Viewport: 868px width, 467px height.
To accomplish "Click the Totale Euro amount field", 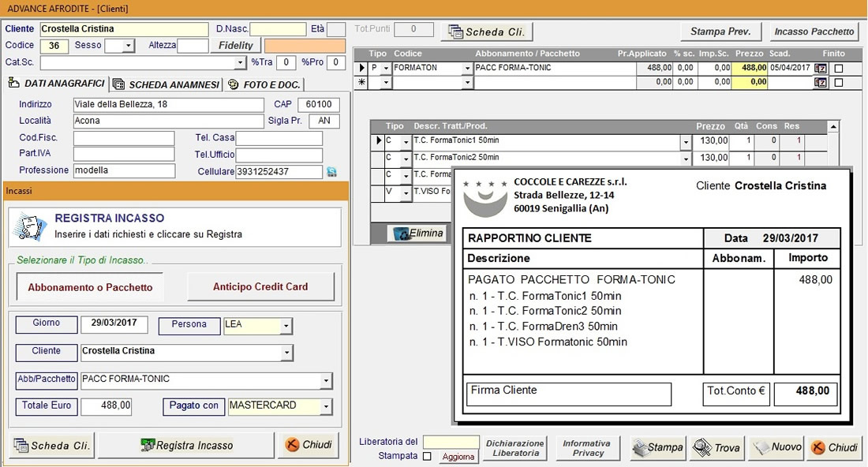I will [x=106, y=406].
